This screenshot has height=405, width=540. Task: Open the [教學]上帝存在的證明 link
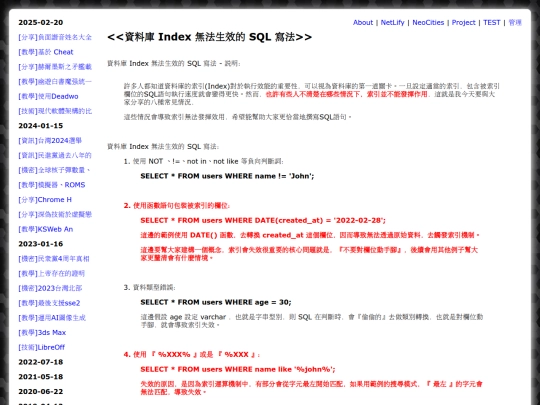pyautogui.click(x=52, y=273)
